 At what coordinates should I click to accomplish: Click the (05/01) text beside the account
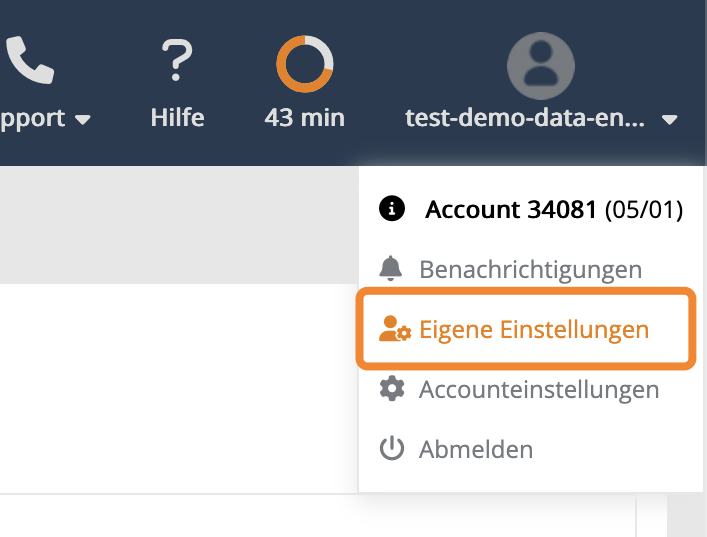[644, 210]
